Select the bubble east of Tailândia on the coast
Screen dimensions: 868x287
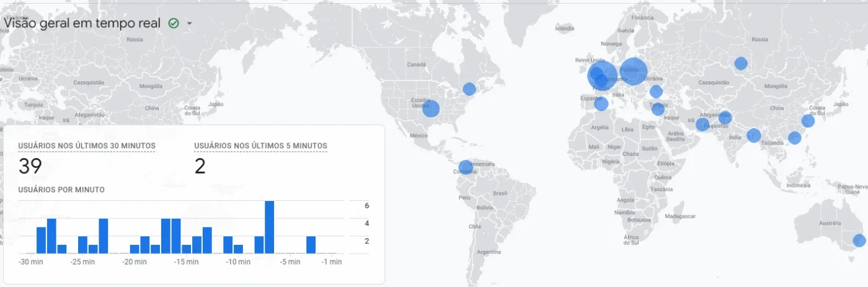click(x=794, y=138)
